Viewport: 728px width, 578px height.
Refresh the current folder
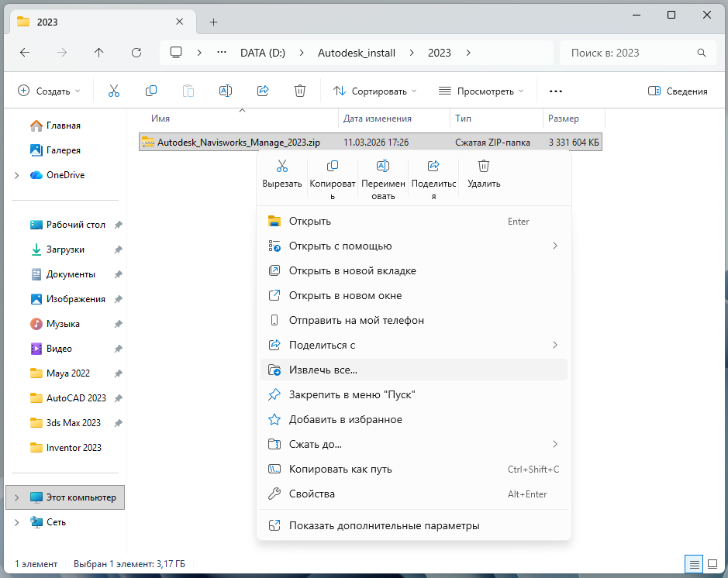coord(136,53)
